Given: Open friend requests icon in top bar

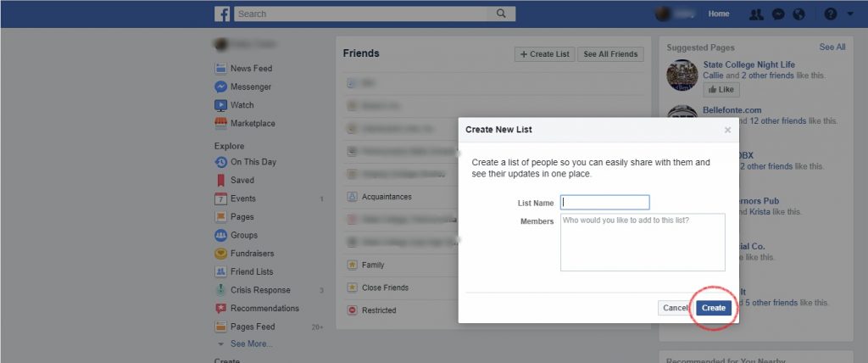Looking at the screenshot, I should tap(756, 14).
